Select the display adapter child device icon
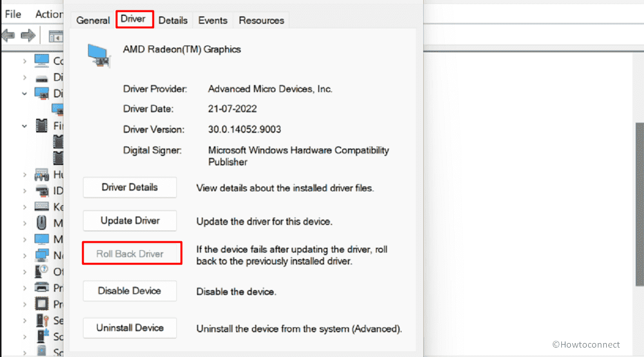 58,109
